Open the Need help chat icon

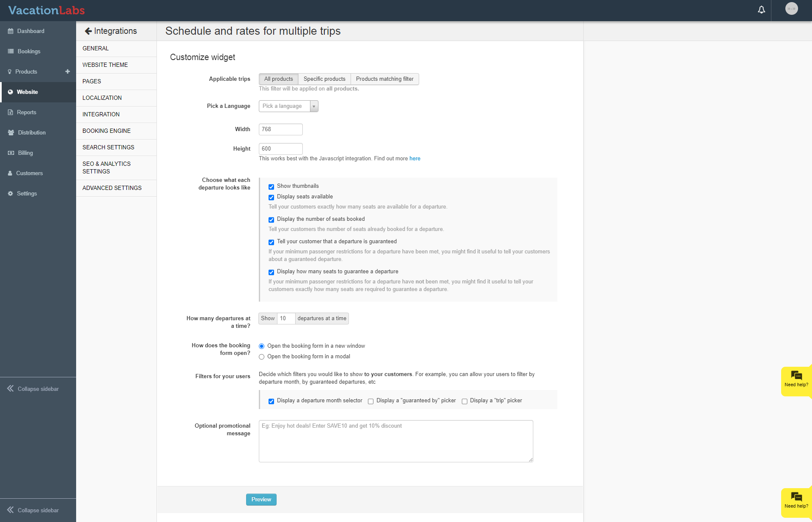click(x=796, y=376)
